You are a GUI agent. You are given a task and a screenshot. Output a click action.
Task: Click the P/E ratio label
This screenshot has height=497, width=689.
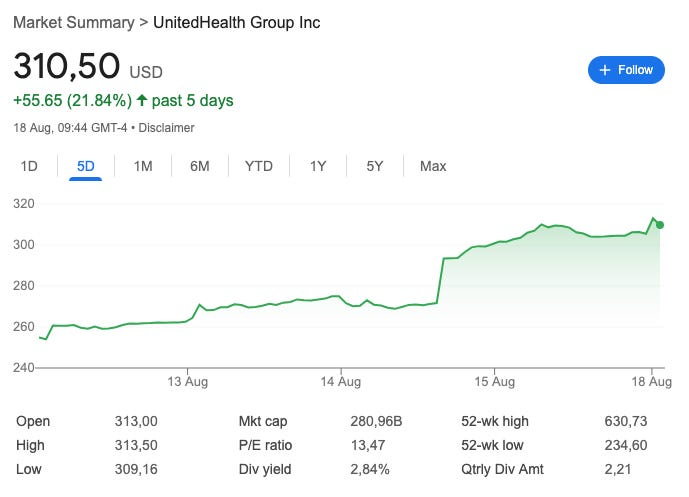pos(265,445)
